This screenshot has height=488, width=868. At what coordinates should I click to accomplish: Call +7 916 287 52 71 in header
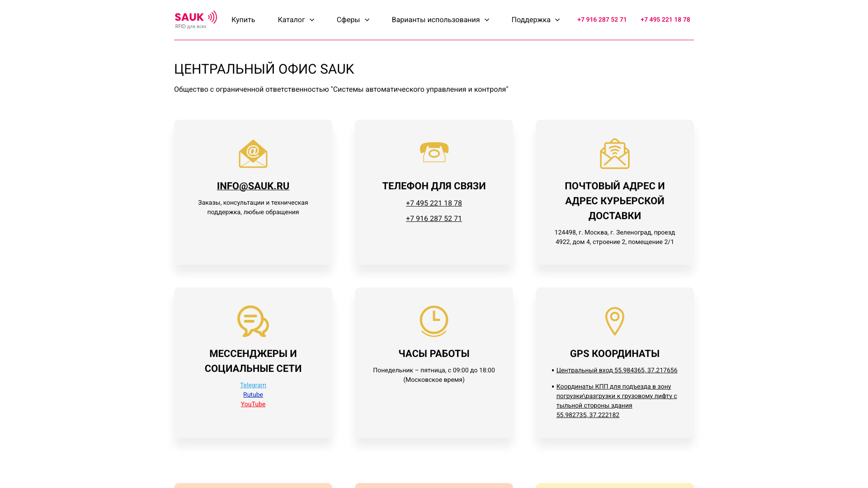pos(602,19)
